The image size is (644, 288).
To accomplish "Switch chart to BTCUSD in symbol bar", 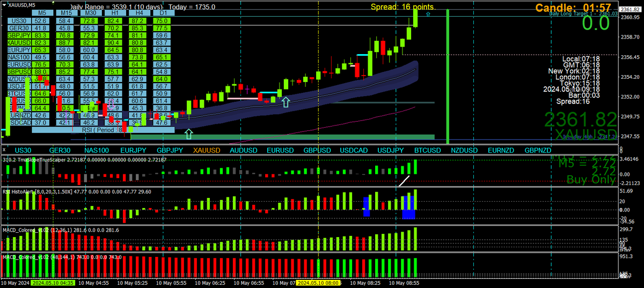I will [x=427, y=151].
